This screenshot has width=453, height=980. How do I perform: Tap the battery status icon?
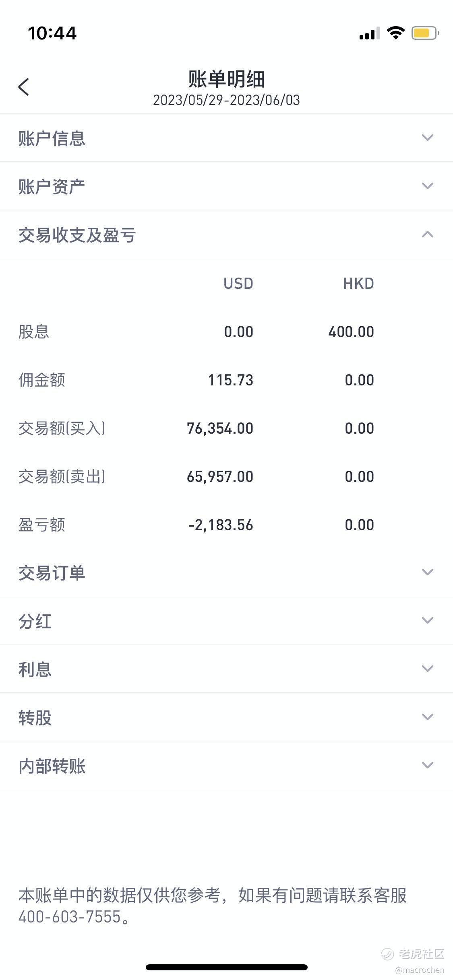pyautogui.click(x=425, y=33)
